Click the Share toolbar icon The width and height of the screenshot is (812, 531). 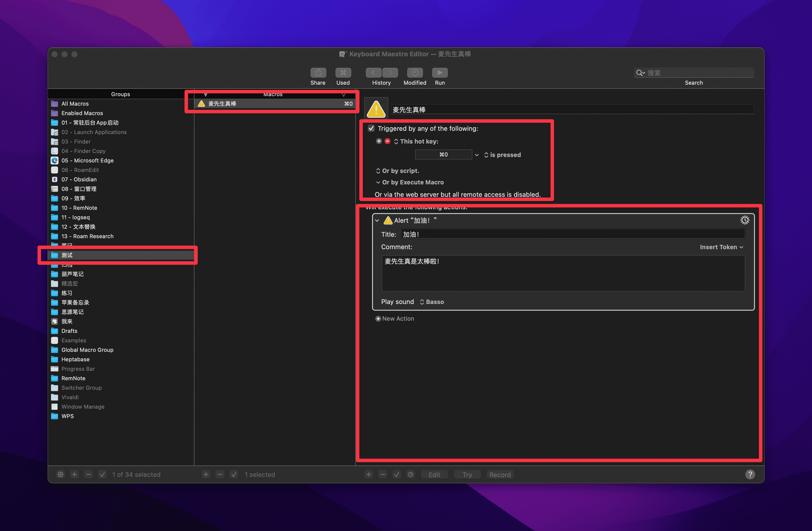click(318, 73)
